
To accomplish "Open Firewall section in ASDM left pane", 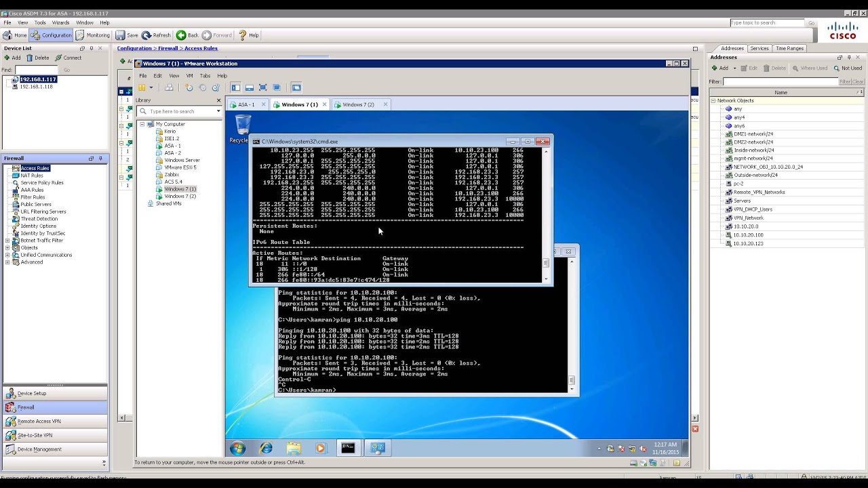I will coord(54,407).
